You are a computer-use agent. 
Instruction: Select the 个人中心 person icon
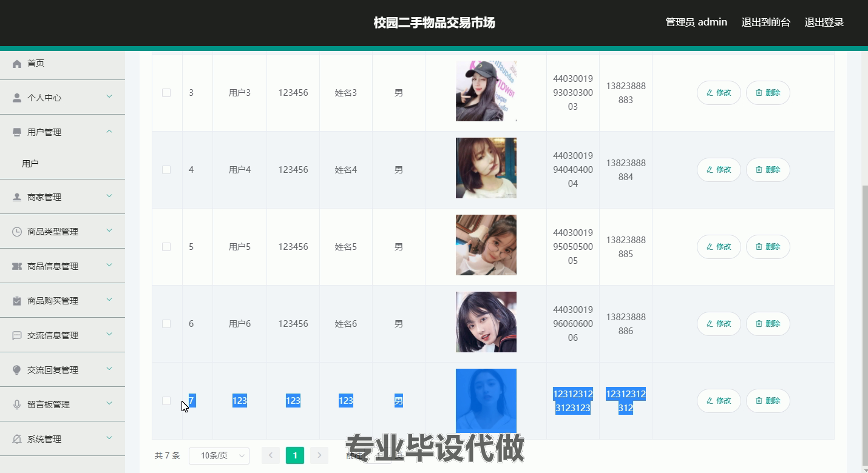tap(17, 98)
